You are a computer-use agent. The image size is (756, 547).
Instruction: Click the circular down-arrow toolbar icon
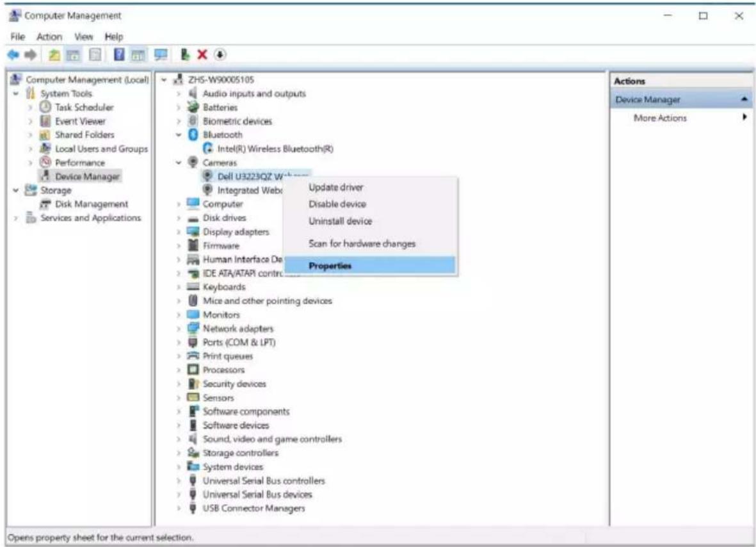220,54
